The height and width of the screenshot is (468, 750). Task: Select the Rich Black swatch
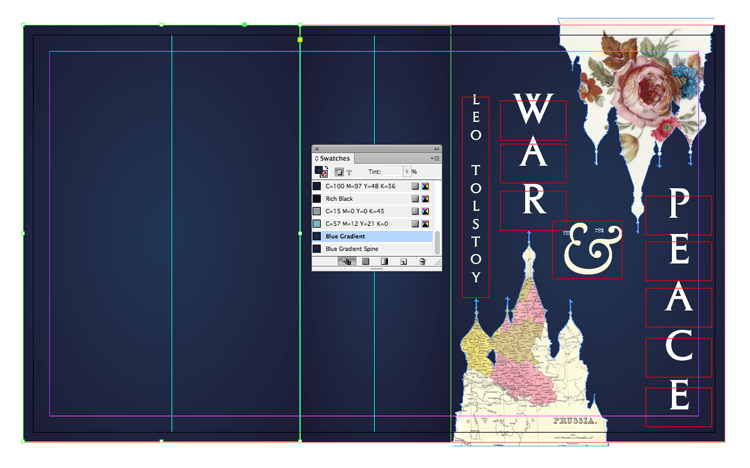point(373,199)
